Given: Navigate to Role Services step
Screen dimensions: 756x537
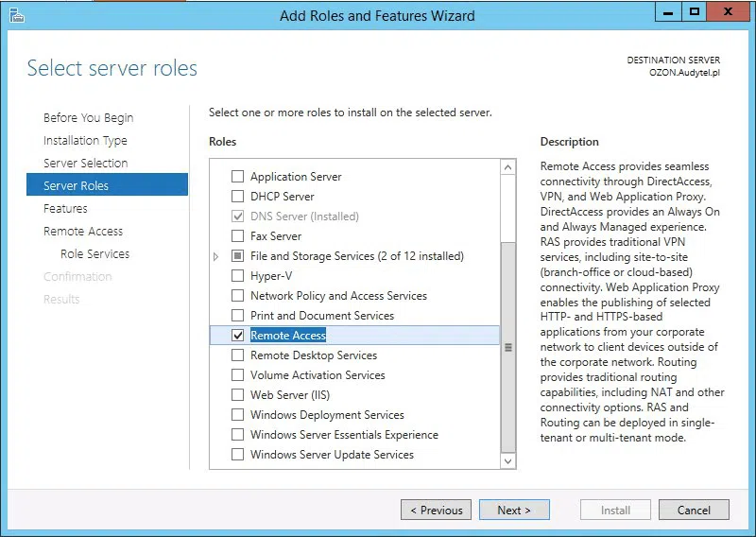Looking at the screenshot, I should (x=94, y=254).
